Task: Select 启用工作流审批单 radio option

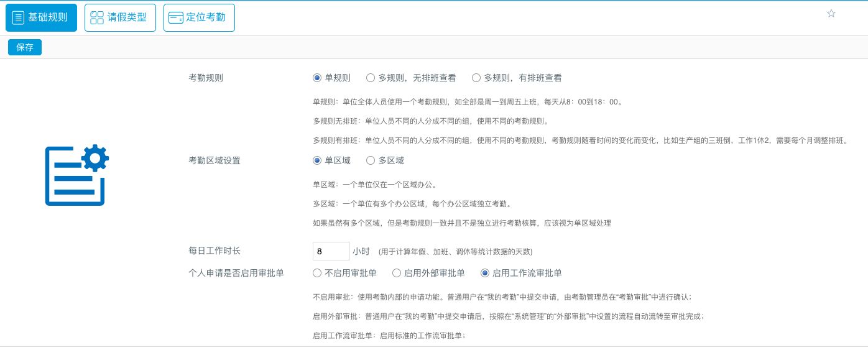Action: (x=485, y=273)
